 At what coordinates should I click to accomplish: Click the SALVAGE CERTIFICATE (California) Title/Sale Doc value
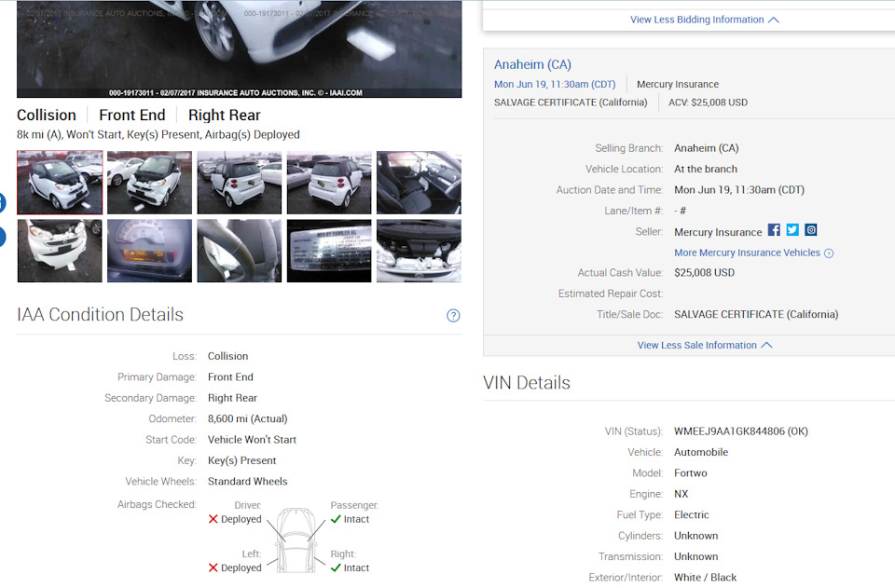(756, 314)
